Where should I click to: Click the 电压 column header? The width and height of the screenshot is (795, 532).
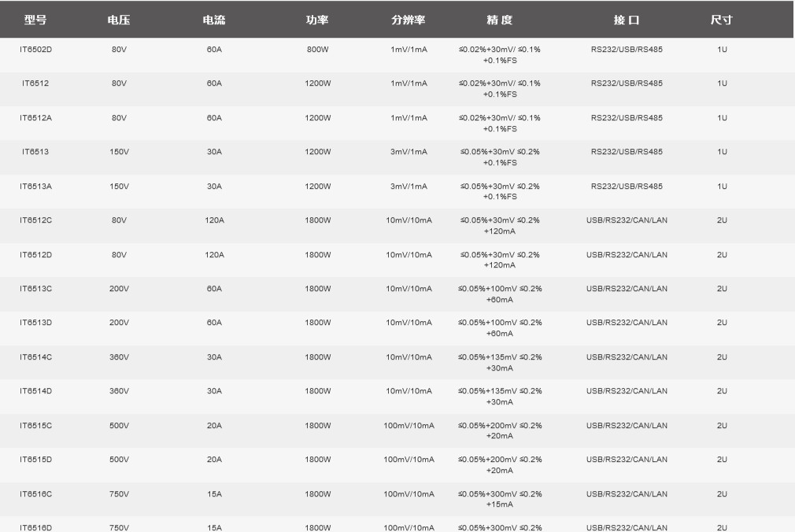point(119,20)
